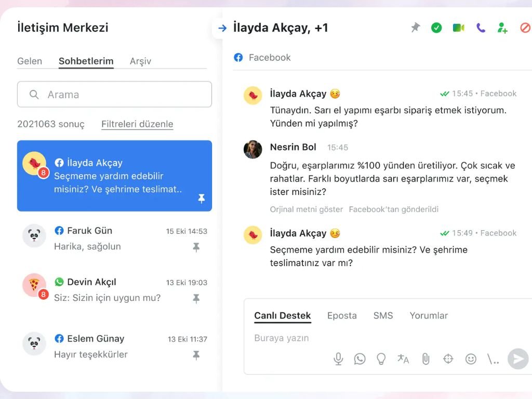Block this contact using the red icon
The height and width of the screenshot is (399, 532).
(x=525, y=28)
